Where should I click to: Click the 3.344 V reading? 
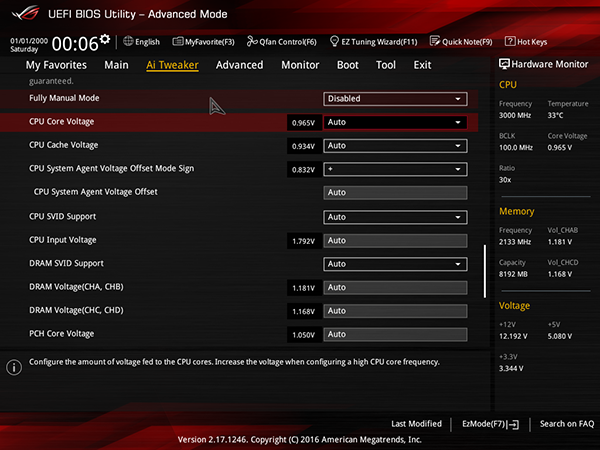coord(511,368)
